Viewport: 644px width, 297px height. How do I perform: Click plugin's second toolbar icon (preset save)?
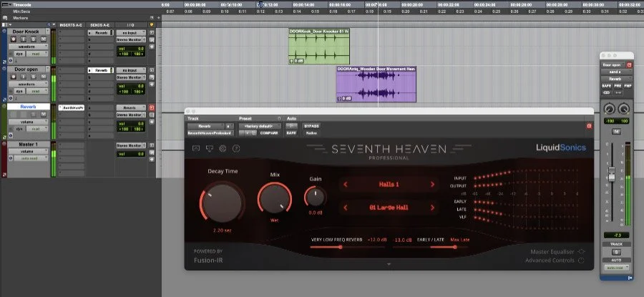tap(210, 149)
